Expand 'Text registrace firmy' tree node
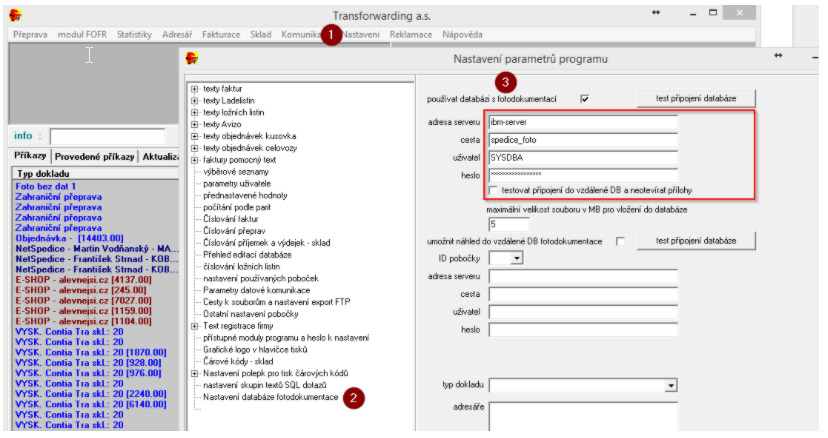 [193, 325]
